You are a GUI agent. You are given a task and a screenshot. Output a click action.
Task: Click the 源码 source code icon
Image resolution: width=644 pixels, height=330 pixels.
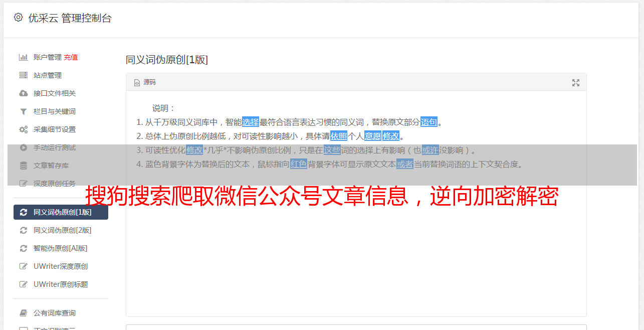click(x=137, y=83)
